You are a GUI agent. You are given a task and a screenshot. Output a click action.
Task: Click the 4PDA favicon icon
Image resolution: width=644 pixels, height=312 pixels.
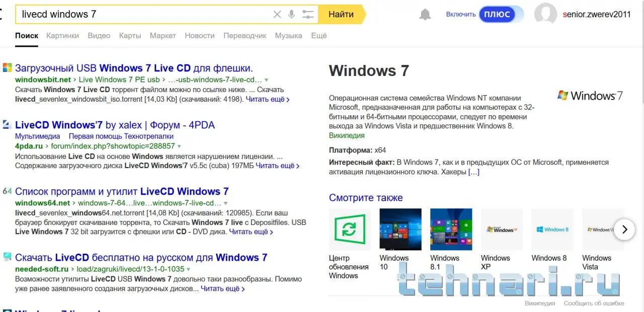7,124
